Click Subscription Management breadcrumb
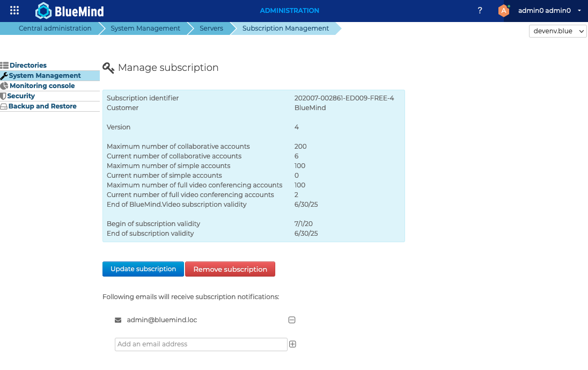588x370 pixels. point(285,28)
